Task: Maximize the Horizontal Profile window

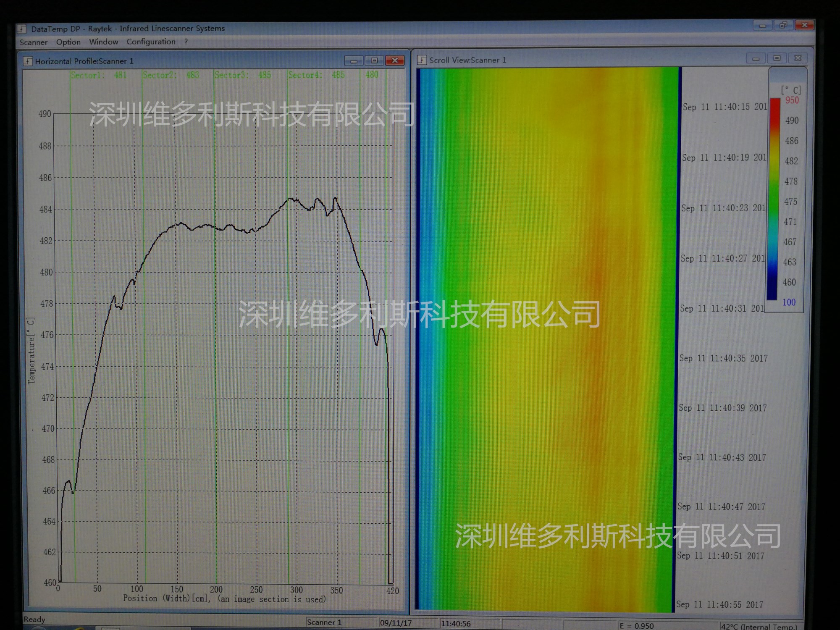Action: pyautogui.click(x=374, y=61)
